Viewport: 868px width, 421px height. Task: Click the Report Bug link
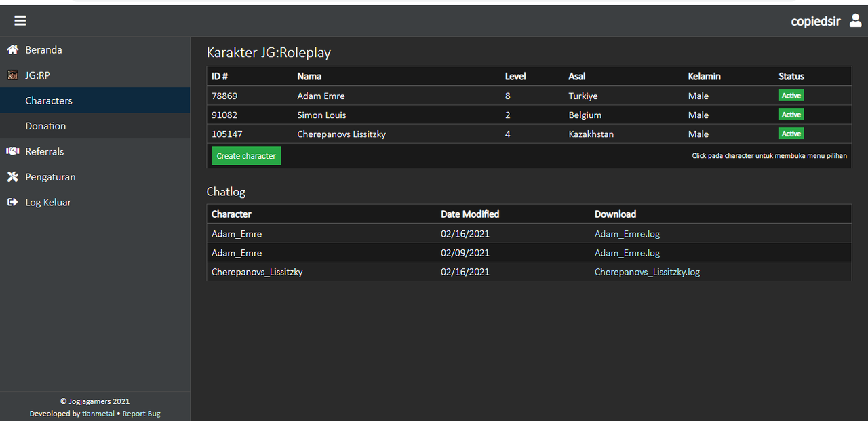[142, 414]
